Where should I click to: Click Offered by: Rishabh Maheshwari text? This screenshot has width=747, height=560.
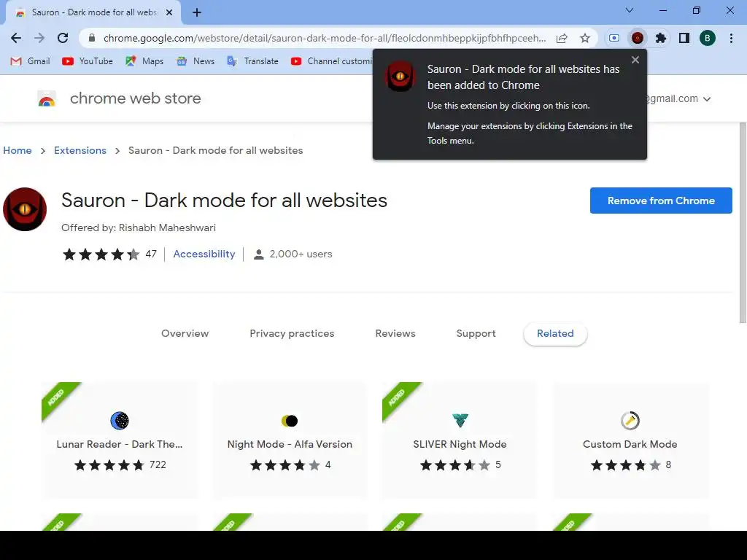(139, 227)
